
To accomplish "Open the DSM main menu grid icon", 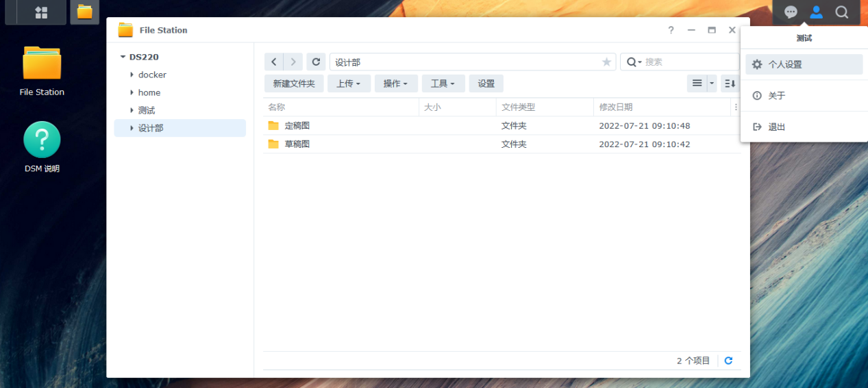I will [41, 12].
